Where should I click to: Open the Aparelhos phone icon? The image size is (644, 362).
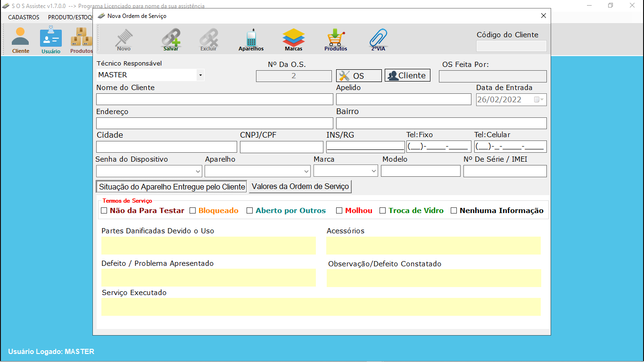coord(251,39)
